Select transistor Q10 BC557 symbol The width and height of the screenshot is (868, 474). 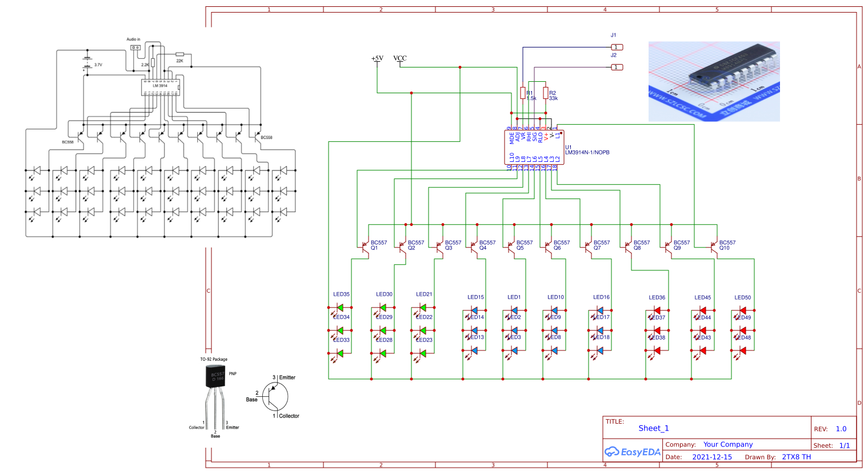(713, 246)
